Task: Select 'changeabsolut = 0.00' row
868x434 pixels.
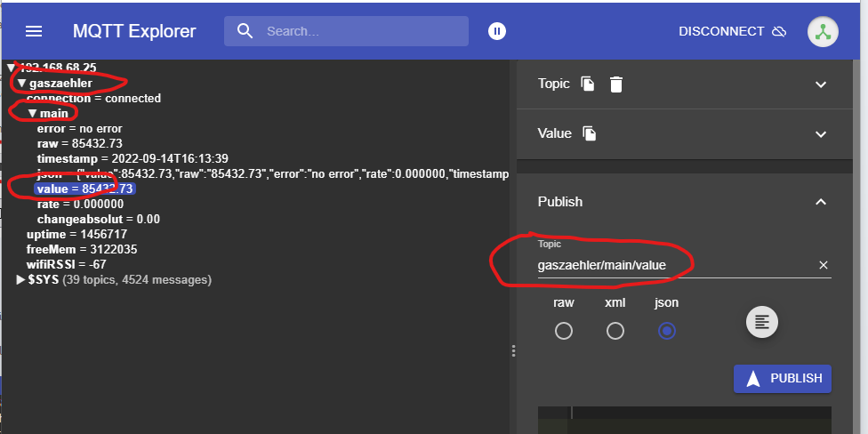Action: click(x=98, y=219)
